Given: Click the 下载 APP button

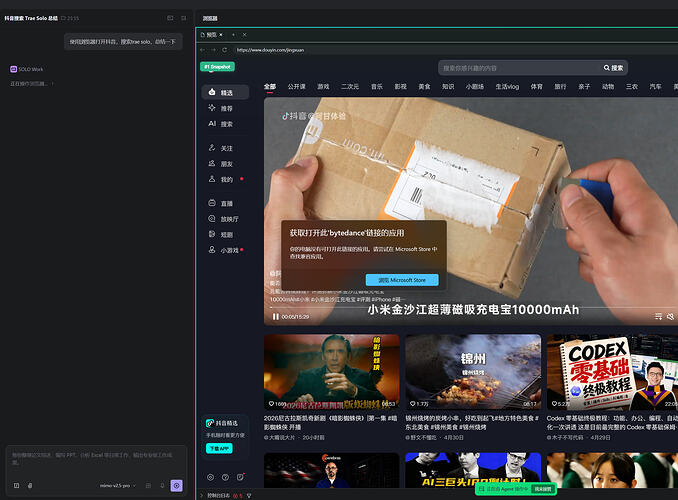Looking at the screenshot, I should tap(219, 449).
